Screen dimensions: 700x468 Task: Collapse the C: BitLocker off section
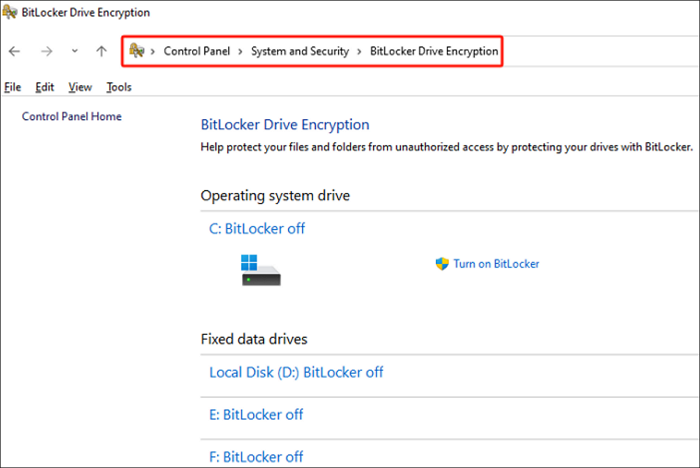click(x=257, y=229)
